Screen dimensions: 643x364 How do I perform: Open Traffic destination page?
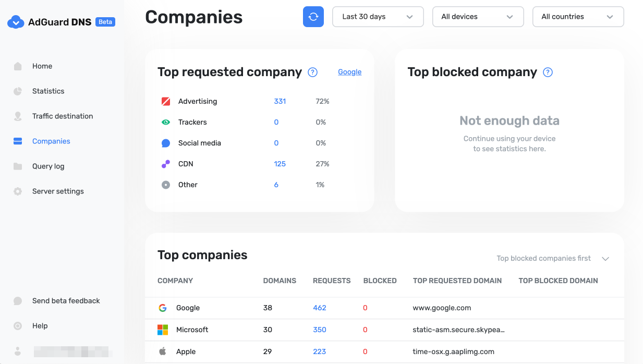click(x=63, y=116)
